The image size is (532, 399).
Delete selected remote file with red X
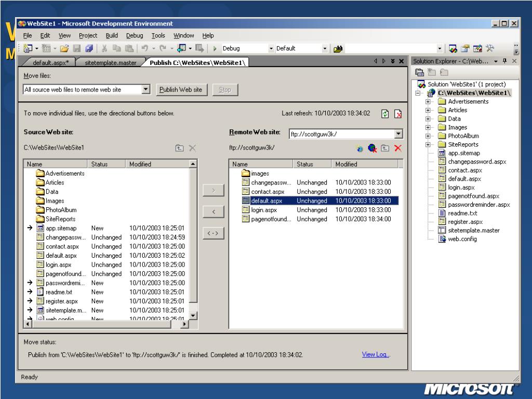[398, 148]
